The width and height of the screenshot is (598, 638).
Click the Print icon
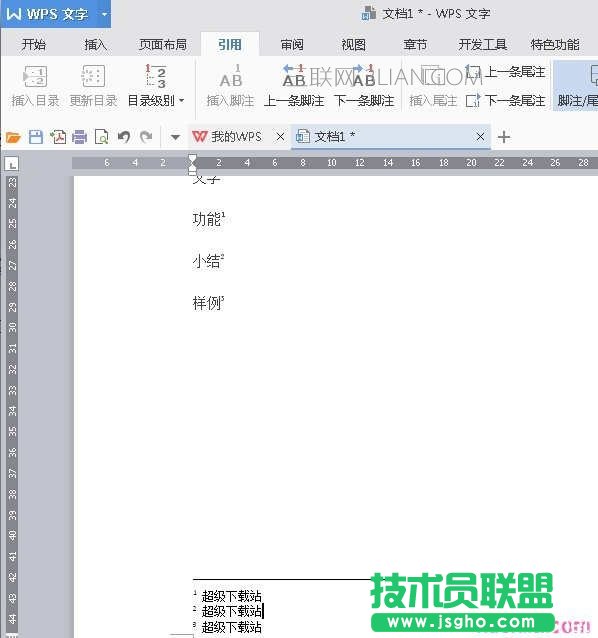pyautogui.click(x=79, y=137)
